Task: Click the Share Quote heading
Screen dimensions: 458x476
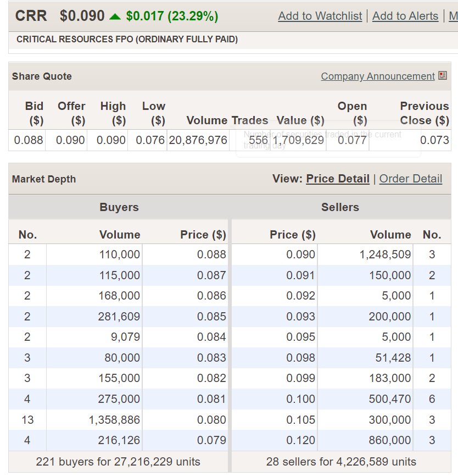Action: tap(42, 76)
